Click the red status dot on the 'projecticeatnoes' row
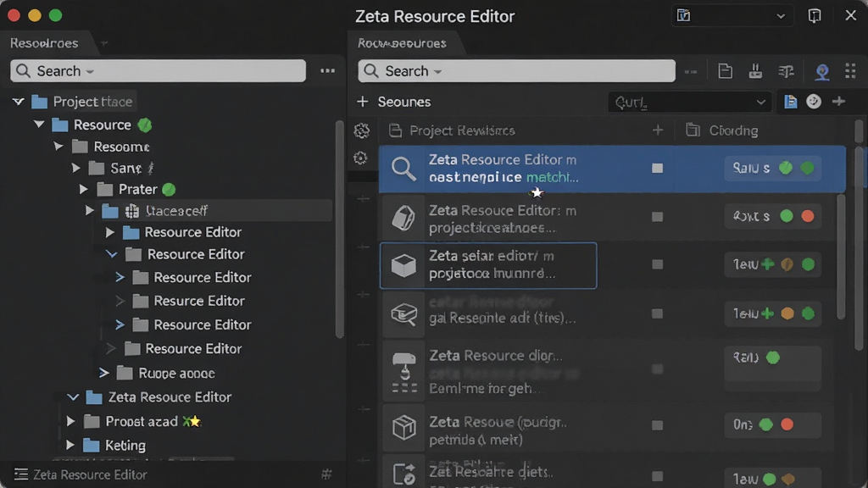The width and height of the screenshot is (868, 488). [x=808, y=216]
